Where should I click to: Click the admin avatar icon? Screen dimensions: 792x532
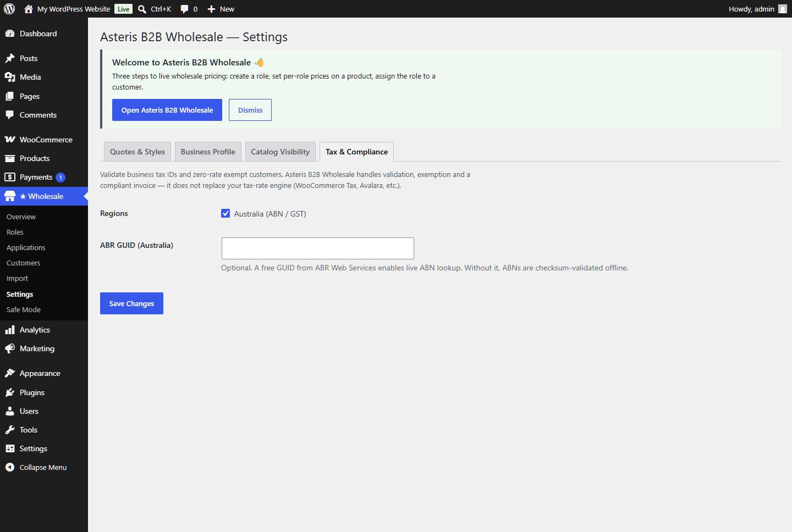tap(783, 9)
